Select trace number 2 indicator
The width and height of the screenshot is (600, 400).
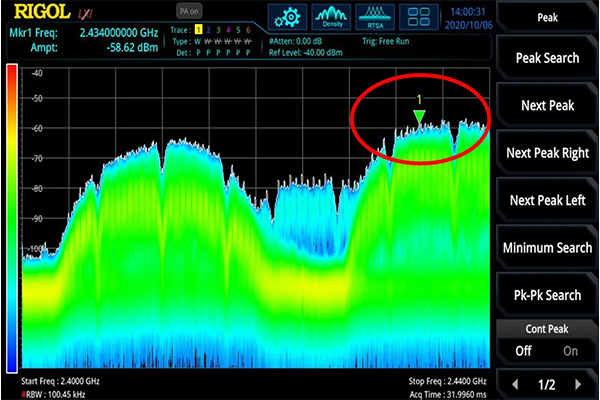click(x=208, y=30)
